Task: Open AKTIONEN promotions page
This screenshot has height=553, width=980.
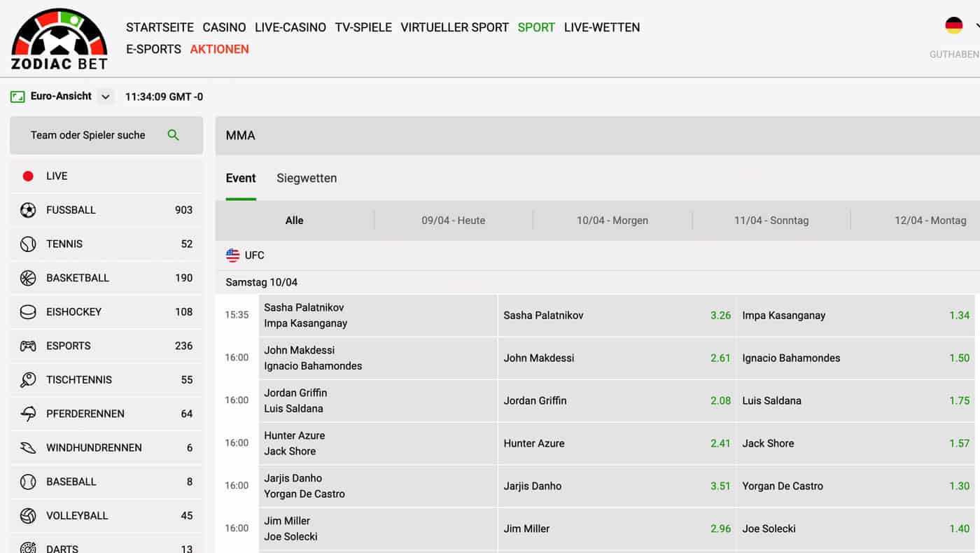Action: click(220, 49)
